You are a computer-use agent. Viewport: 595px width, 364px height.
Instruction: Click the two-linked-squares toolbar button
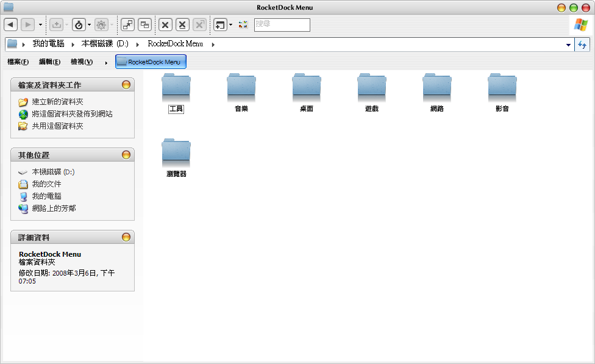click(128, 25)
